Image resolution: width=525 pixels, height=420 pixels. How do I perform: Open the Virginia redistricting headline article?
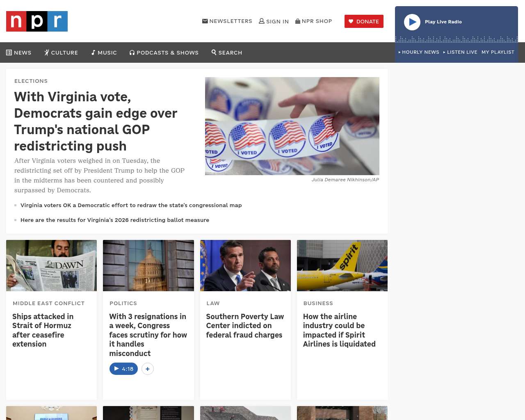coord(96,121)
